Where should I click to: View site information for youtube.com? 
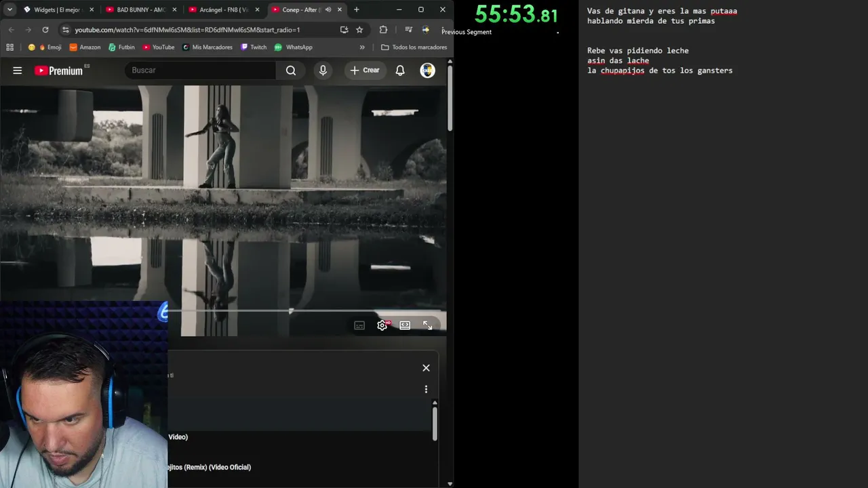click(65, 30)
